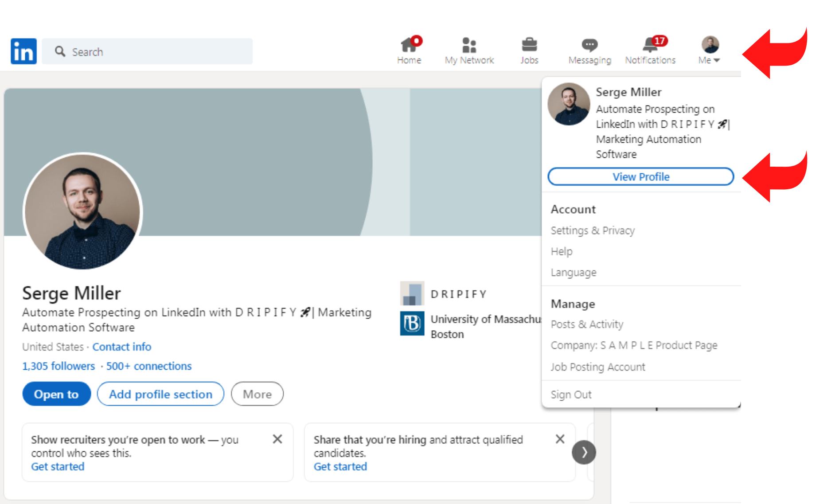This screenshot has width=839, height=504.
Task: Open the More actions dropdown
Action: pyautogui.click(x=257, y=394)
